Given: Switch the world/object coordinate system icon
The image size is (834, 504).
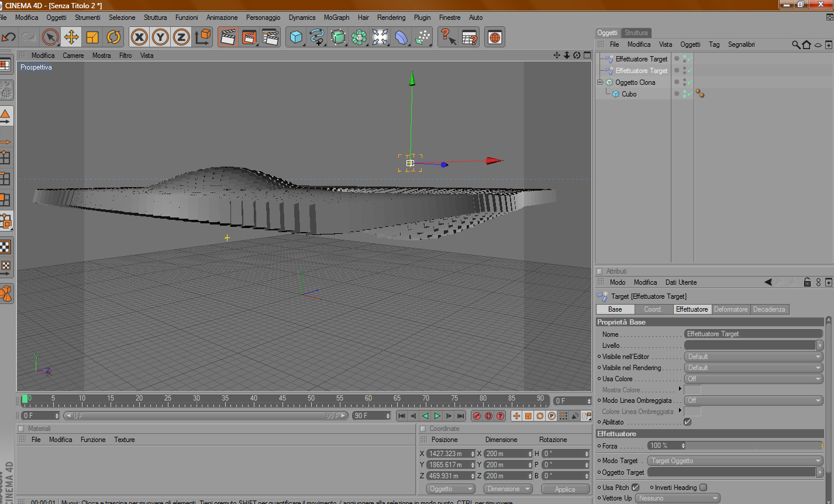Looking at the screenshot, I should click(x=202, y=37).
